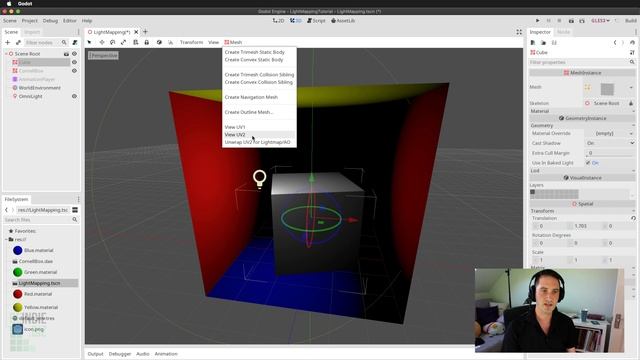Create a new resource in the Inspector
This screenshot has width=640, height=360.
point(533,42)
